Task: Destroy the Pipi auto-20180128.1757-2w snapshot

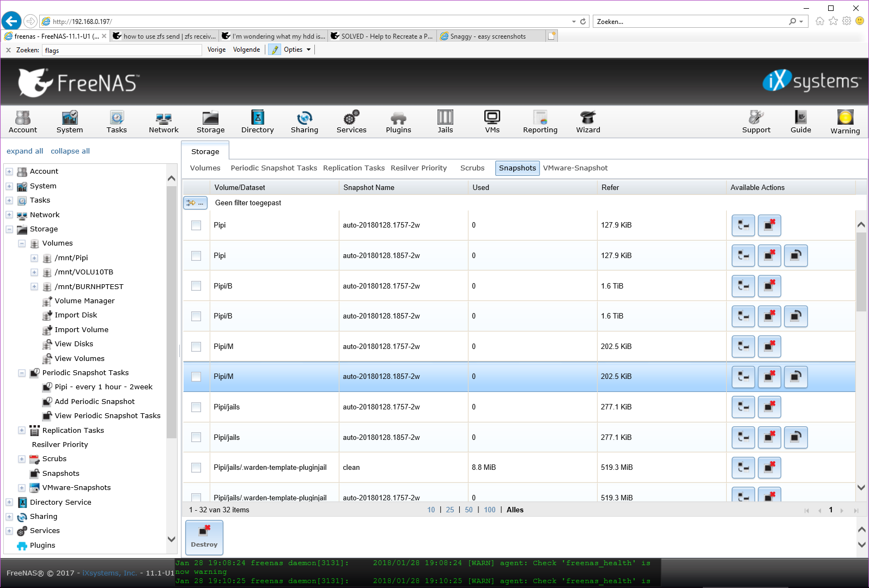Action: click(769, 225)
